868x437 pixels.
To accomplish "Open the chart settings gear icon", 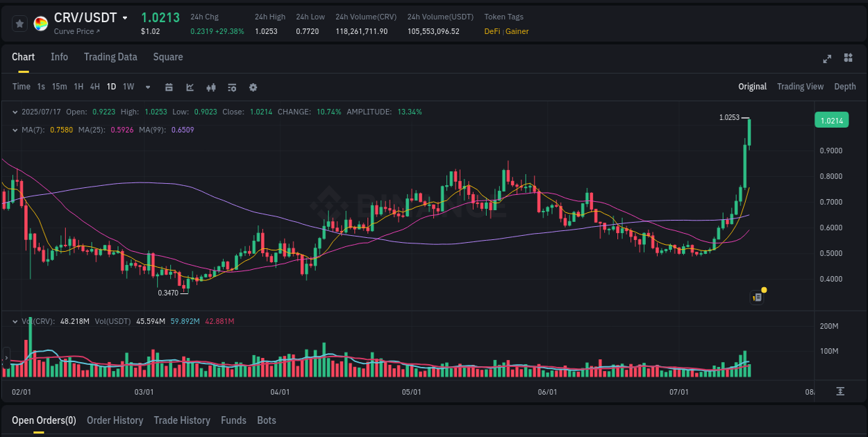I will pos(252,87).
